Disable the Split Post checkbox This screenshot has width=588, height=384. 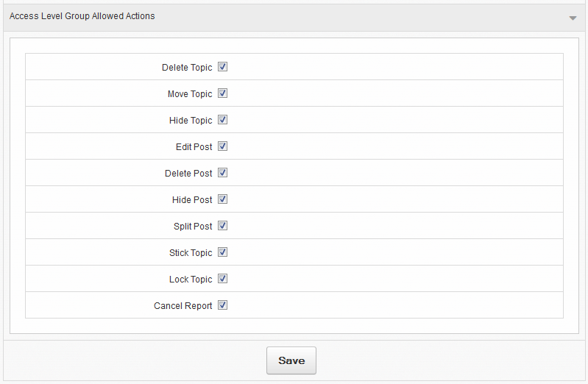pos(222,226)
